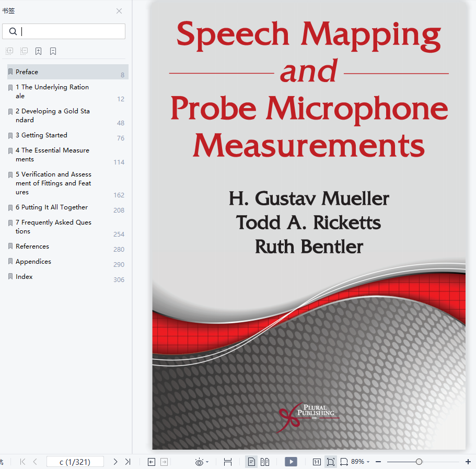Click bookmark flag icon beside References
476x469 pixels.
click(10, 246)
